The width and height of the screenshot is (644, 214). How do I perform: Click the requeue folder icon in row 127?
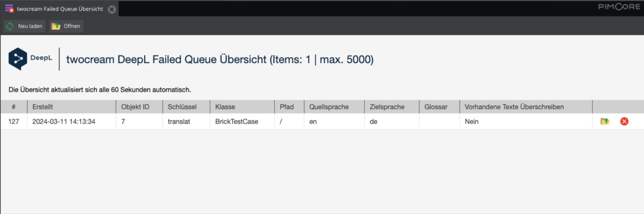tap(604, 121)
